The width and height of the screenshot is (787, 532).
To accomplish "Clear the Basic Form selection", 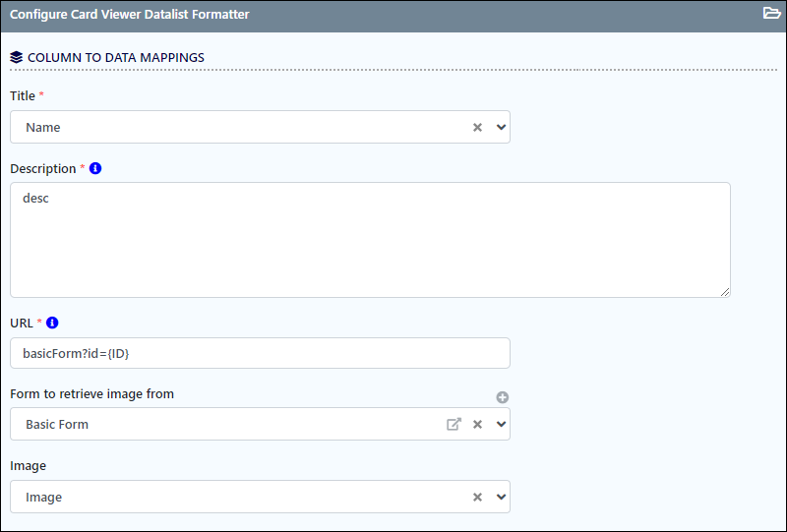I will point(477,425).
